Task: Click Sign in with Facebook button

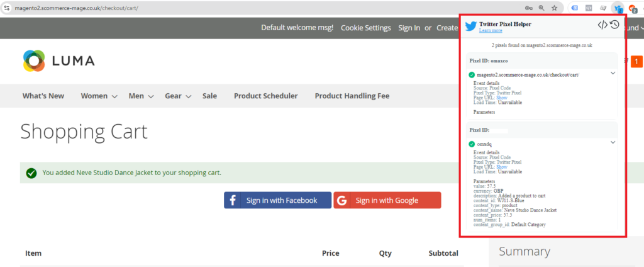Action: [278, 200]
